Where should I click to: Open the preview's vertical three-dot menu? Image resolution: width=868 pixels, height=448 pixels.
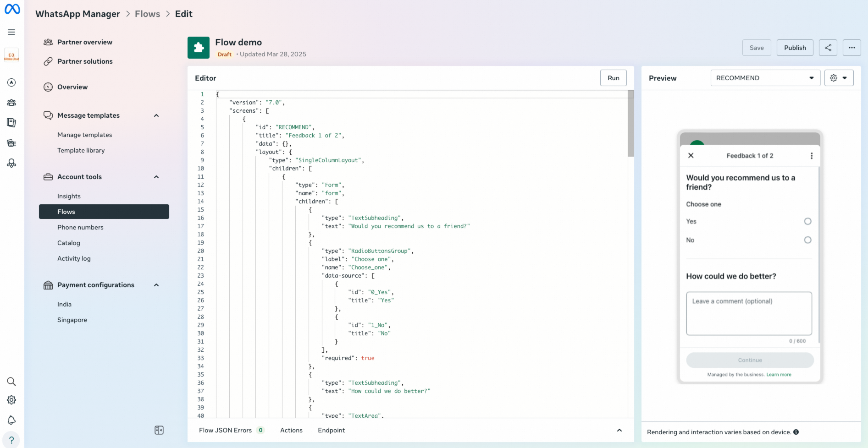[812, 156]
